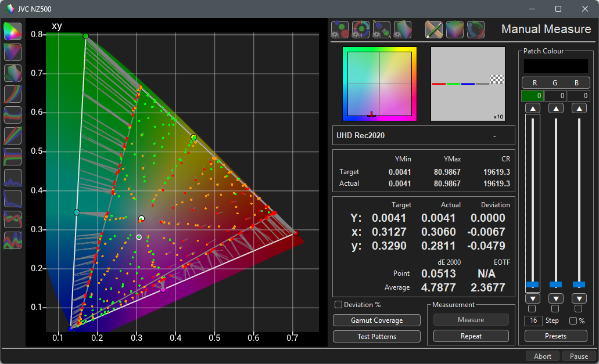599x364 pixels.
Task: Pause the measurement run
Action: tap(579, 356)
